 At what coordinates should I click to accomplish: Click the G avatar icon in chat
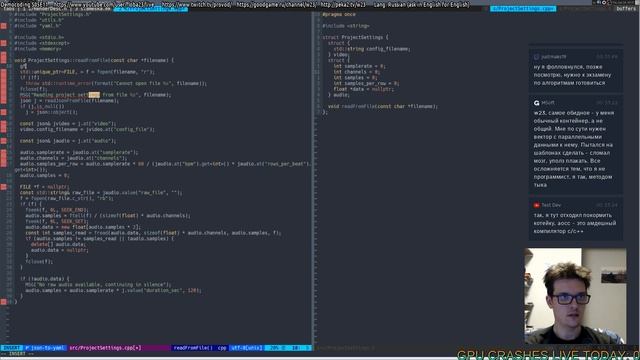[536, 103]
